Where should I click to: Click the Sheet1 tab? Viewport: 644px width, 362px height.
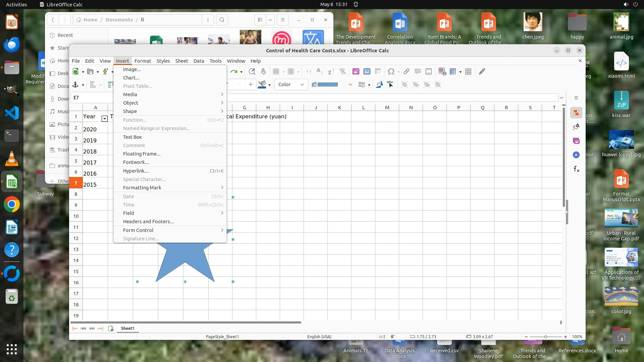127,328
